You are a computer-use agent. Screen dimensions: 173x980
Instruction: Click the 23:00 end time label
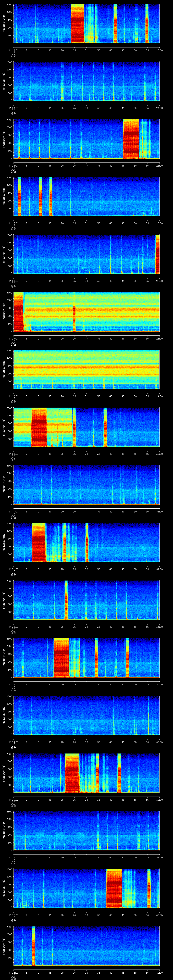(159, 50)
